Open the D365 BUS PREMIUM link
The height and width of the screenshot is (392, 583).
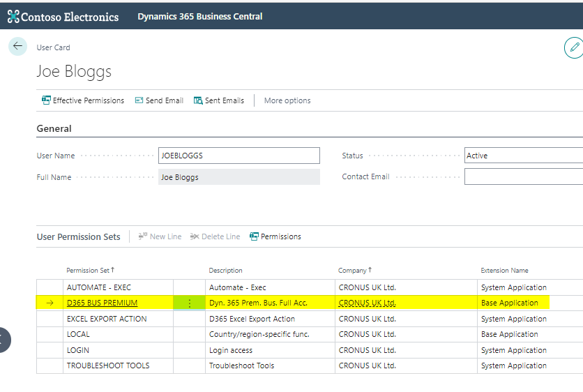(x=102, y=303)
